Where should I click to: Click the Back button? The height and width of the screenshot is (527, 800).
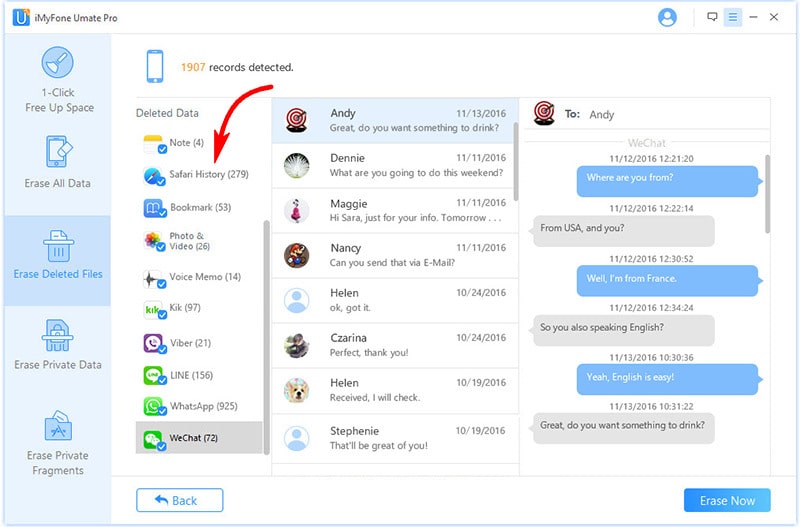coord(180,500)
